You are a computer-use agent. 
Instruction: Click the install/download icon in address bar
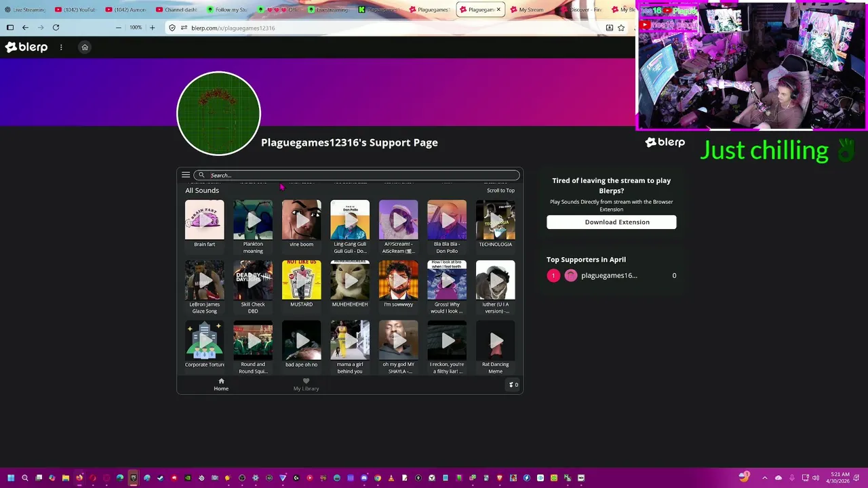609,28
